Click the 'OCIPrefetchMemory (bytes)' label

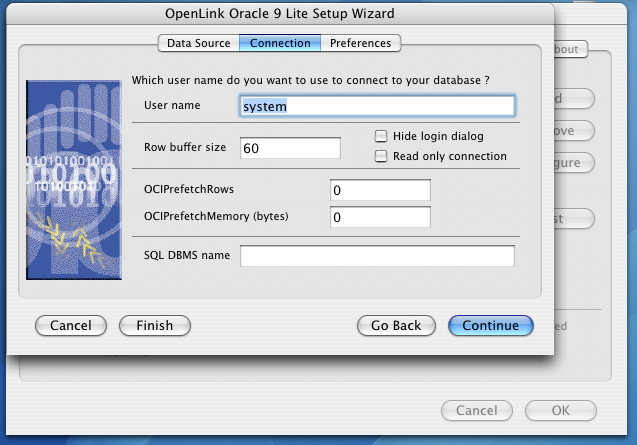tap(216, 216)
